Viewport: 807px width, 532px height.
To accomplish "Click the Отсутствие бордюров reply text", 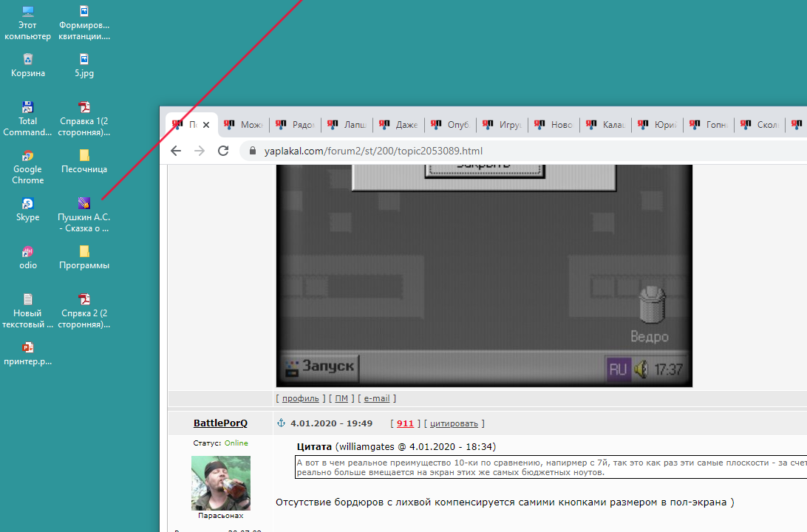I will click(505, 502).
